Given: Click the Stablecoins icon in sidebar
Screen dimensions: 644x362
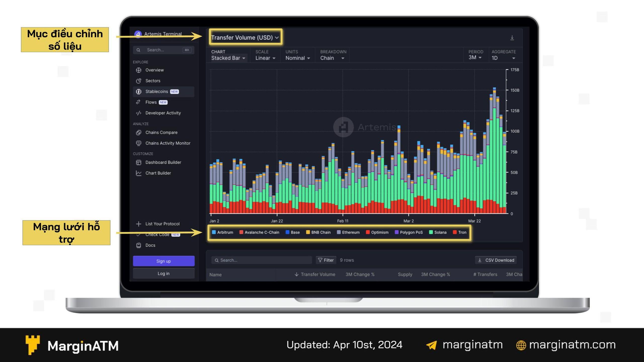Looking at the screenshot, I should 139,91.
